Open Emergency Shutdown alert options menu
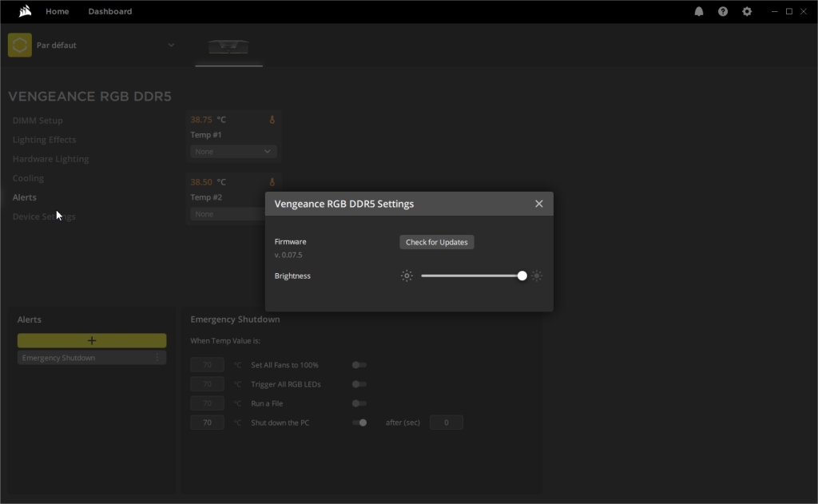The width and height of the screenshot is (818, 504). (157, 357)
